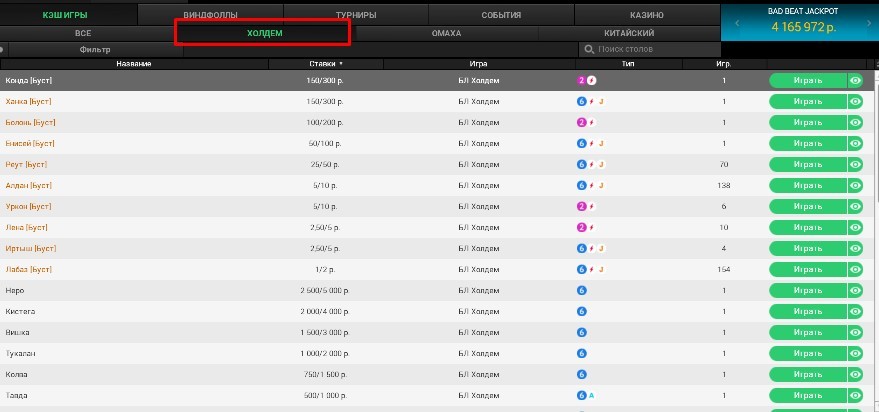Click the eye icon for Конда table
This screenshot has width=879, height=412.
[855, 80]
